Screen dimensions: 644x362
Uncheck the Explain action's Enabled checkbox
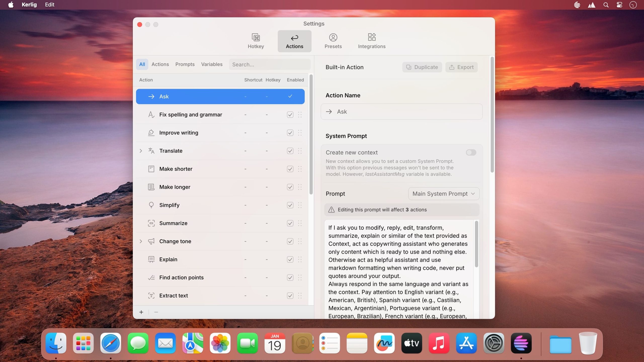click(x=290, y=259)
